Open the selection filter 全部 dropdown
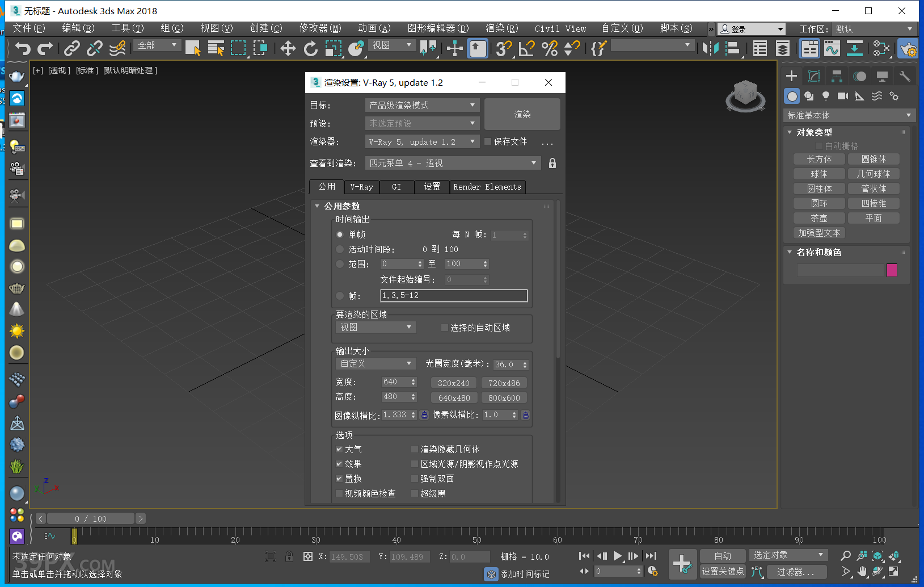Screen dimensions: 924x587 tap(158, 45)
